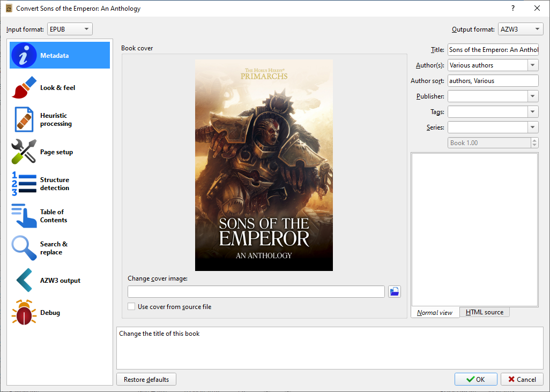Enable Use cover from source file
Viewport: 550px width, 392px height.
pos(131,307)
